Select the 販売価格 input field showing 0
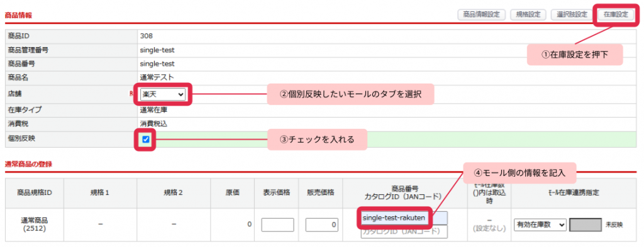This screenshot has width=644, height=247. click(x=321, y=225)
